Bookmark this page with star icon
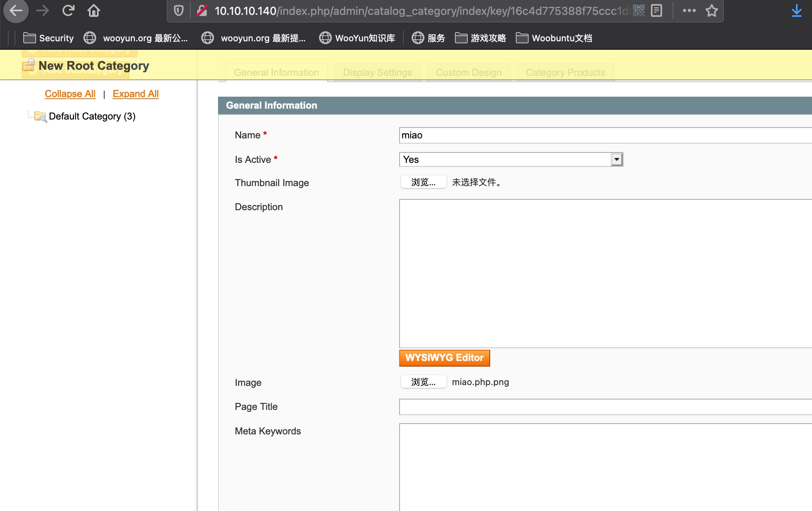Screen dimensions: 812x511 [x=712, y=10]
